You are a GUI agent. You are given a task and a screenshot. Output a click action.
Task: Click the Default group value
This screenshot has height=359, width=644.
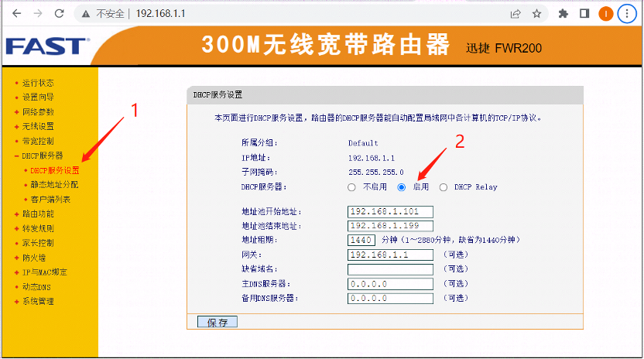click(363, 143)
